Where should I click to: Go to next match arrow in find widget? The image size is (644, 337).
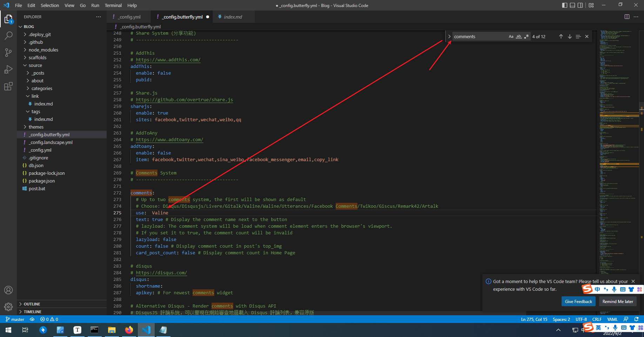(x=570, y=36)
